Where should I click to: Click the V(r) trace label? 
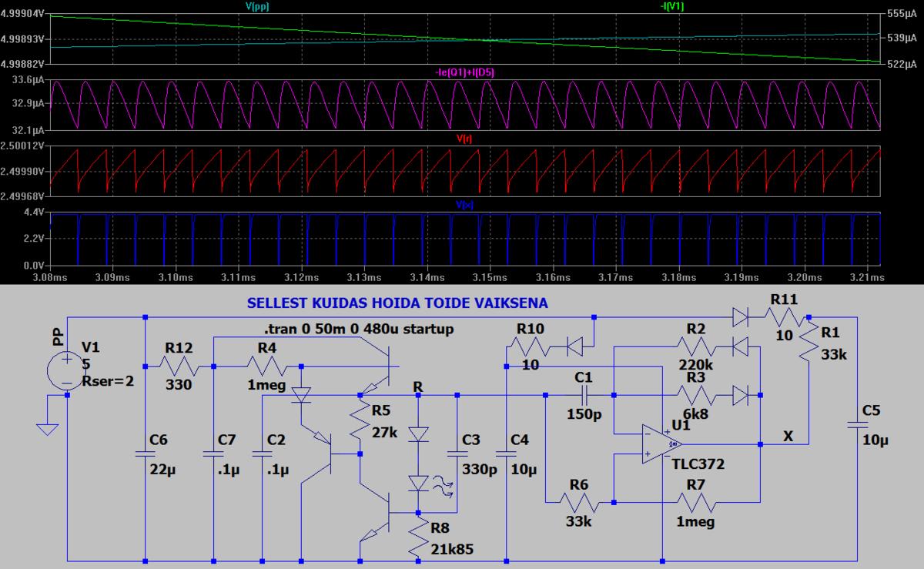coord(464,139)
